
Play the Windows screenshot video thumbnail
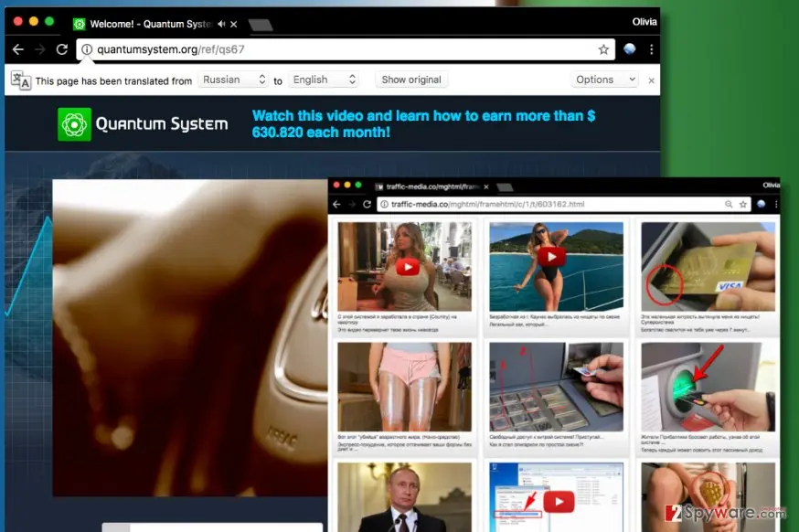tap(558, 502)
